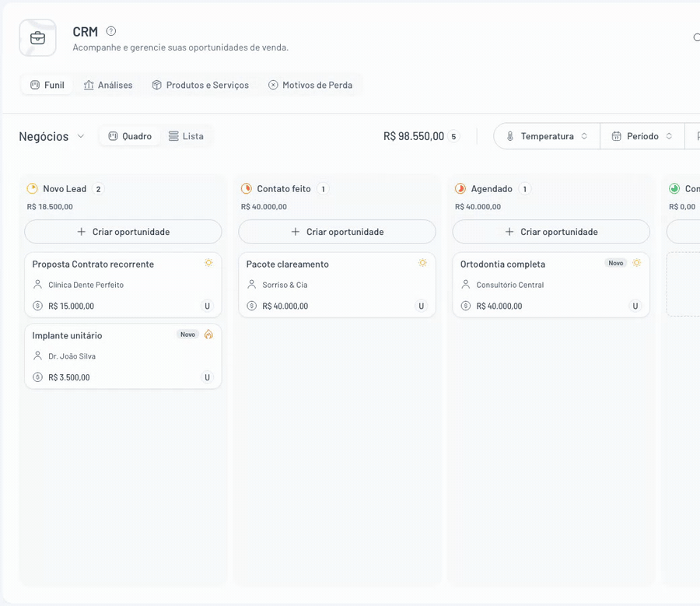Screen dimensions: 700x606
Task: Click the Novo Lead R$ 18.500,00 subtotal
Action: click(50, 207)
